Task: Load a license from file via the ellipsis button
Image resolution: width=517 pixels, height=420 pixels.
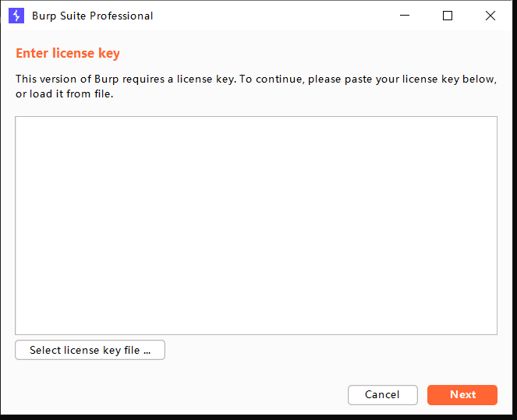Action: click(x=90, y=351)
